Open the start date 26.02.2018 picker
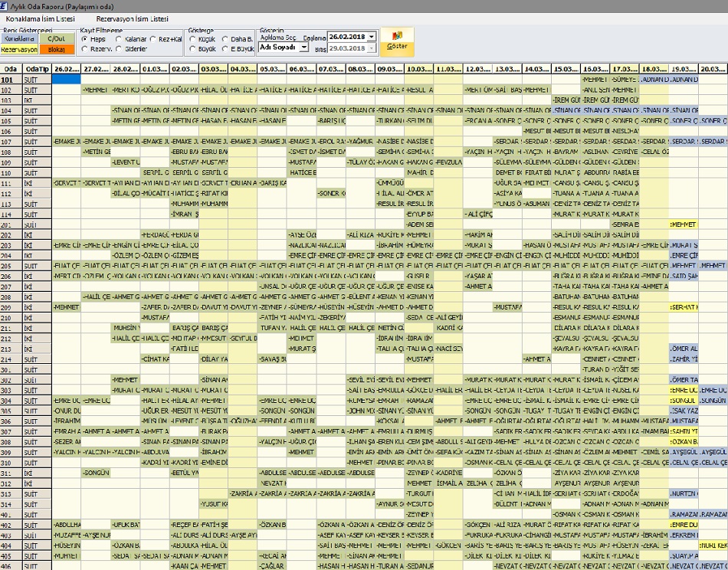Image resolution: width=728 pixels, height=570 pixels. [372, 37]
